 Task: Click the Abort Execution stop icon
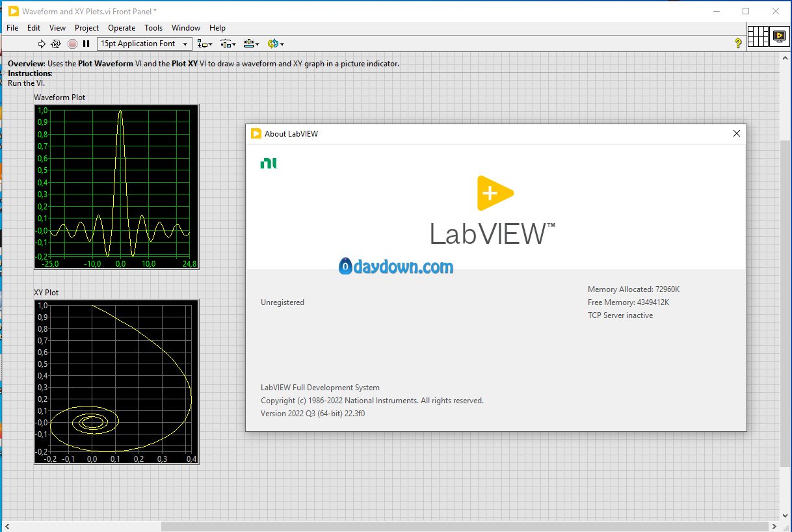[x=72, y=44]
